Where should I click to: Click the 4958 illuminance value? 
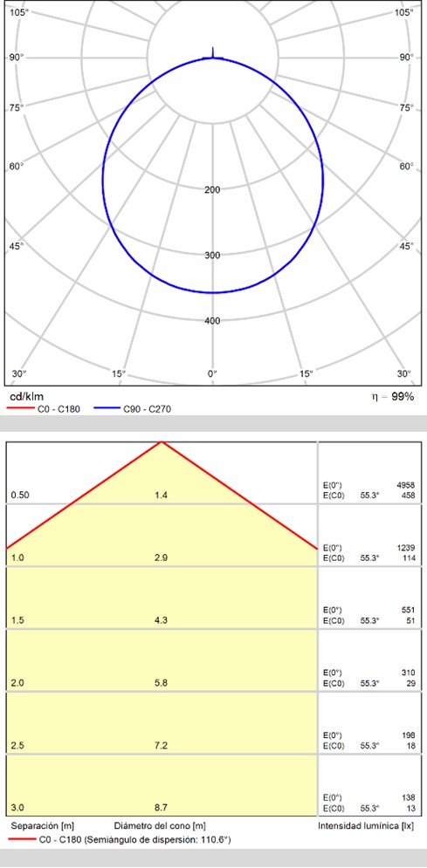(x=406, y=486)
